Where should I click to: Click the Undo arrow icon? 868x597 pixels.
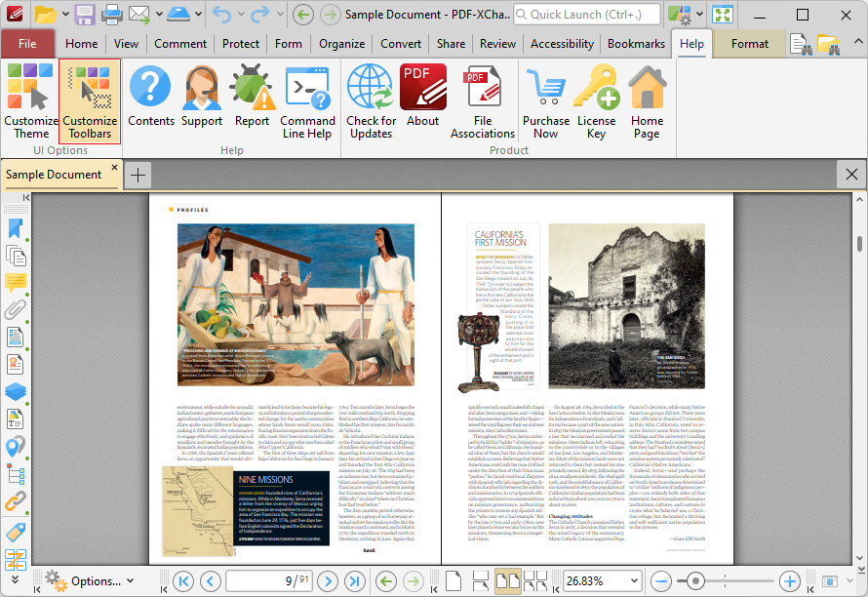[x=221, y=15]
